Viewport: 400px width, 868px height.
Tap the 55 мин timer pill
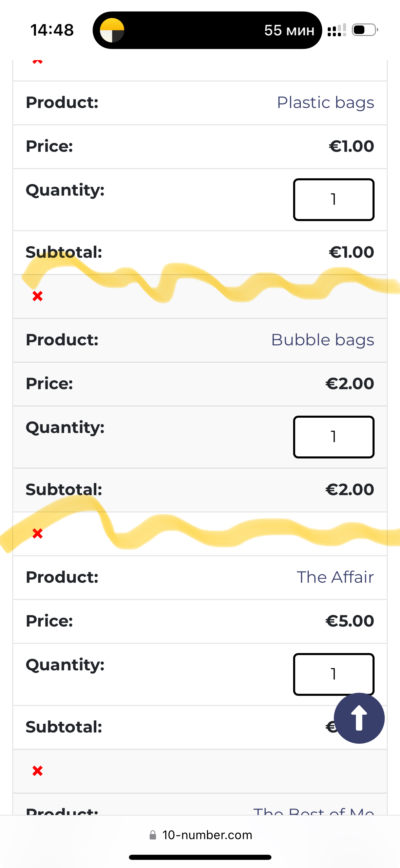(289, 30)
